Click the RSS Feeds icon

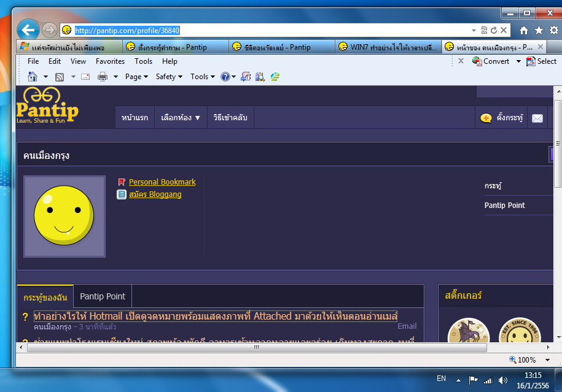point(60,77)
